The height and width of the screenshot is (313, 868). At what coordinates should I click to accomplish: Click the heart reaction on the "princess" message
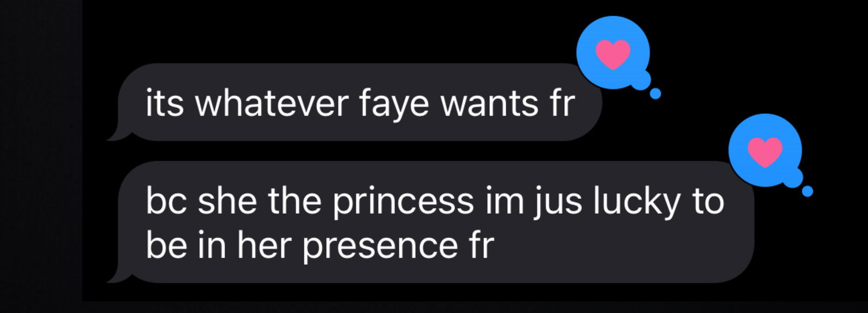[765, 151]
